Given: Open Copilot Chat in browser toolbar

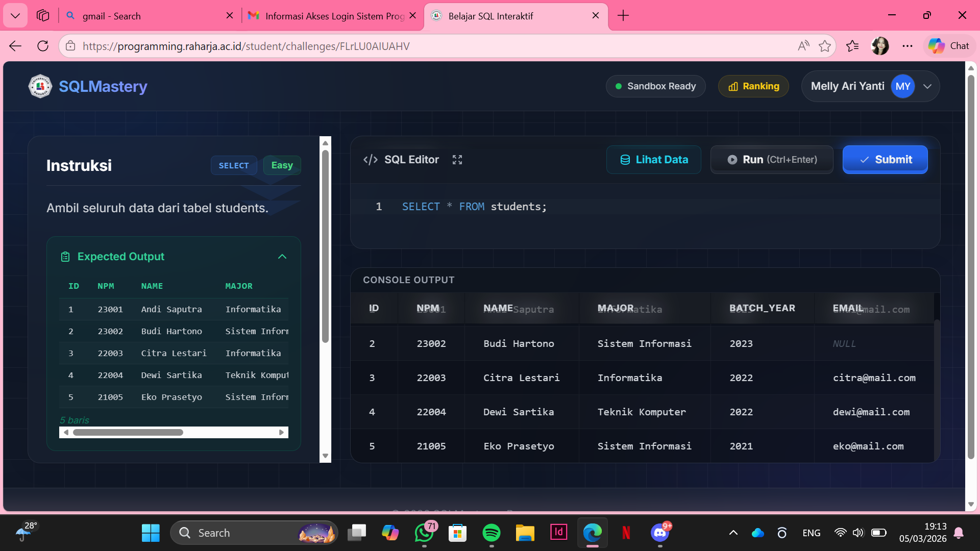Looking at the screenshot, I should tap(949, 46).
